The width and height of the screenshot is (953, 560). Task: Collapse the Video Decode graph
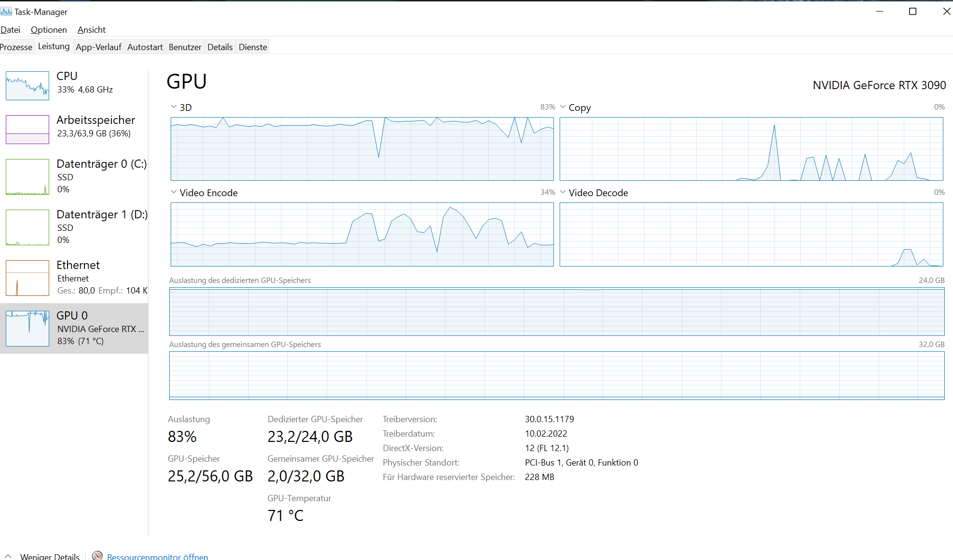click(x=563, y=192)
